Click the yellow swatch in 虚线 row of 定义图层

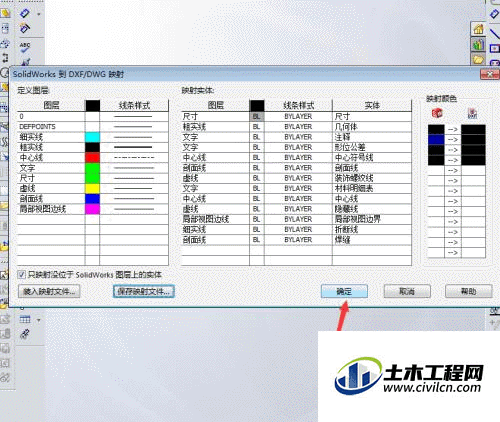[x=92, y=188]
